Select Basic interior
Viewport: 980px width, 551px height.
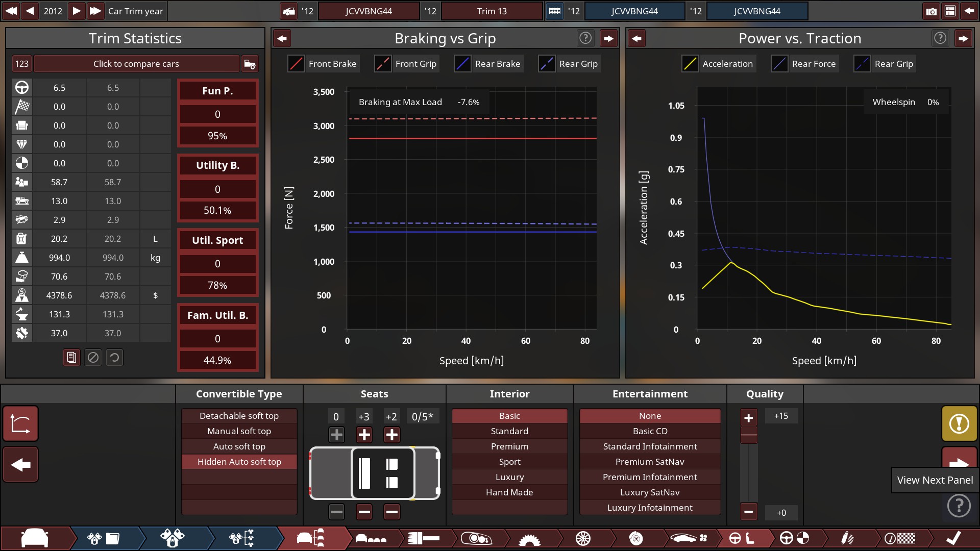[x=509, y=416]
